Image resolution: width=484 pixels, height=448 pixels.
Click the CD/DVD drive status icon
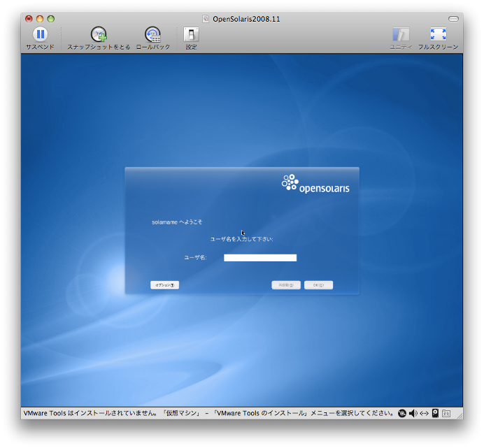(x=402, y=413)
